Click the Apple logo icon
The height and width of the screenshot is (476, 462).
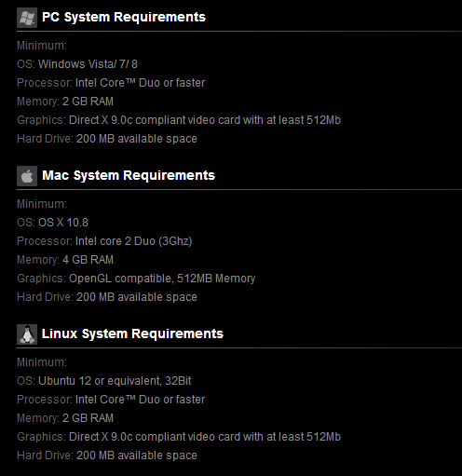[27, 176]
